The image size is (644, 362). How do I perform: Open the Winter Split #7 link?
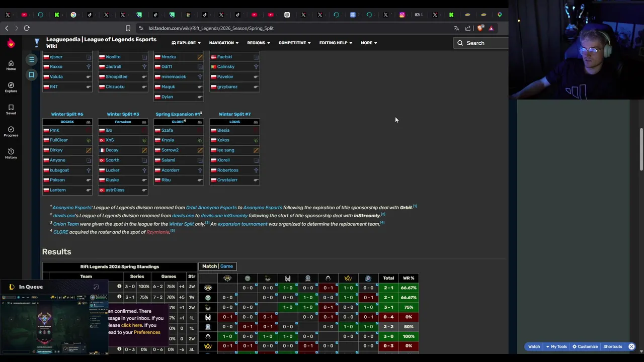point(234,114)
